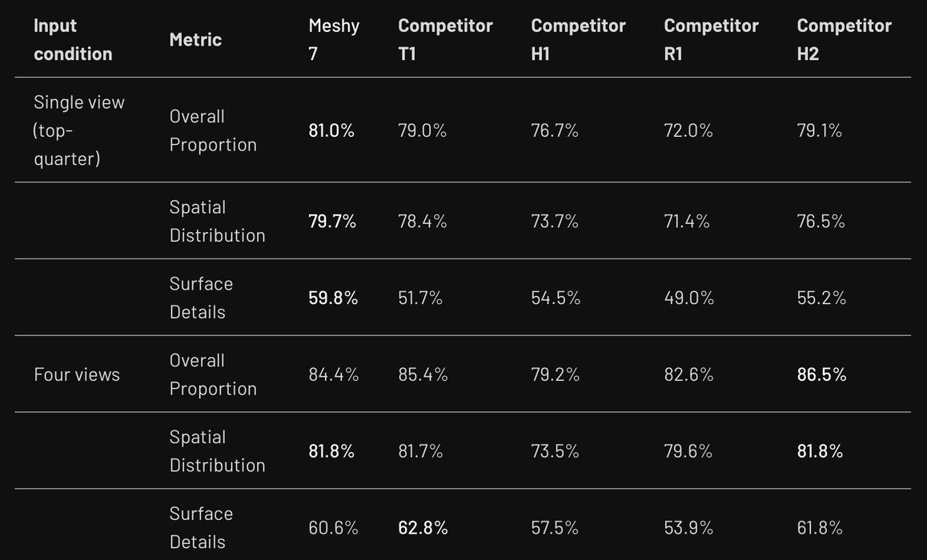This screenshot has height=560, width=927.
Task: Select the 53.9% Competitor R1 value
Action: click(x=688, y=527)
